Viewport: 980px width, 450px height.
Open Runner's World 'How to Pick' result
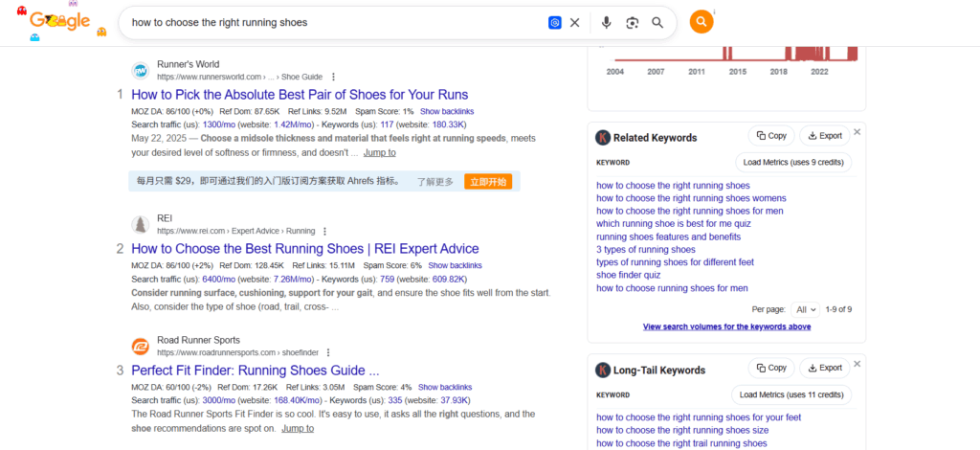pos(300,95)
